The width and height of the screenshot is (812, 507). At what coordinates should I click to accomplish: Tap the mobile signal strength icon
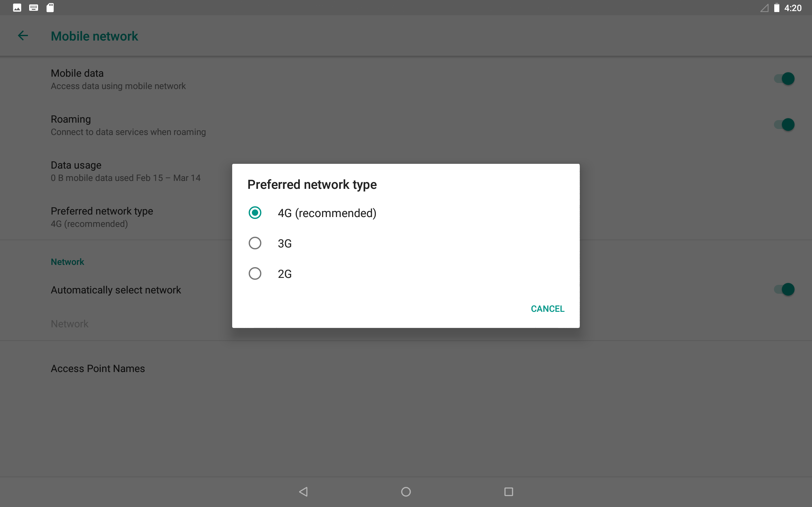764,8
